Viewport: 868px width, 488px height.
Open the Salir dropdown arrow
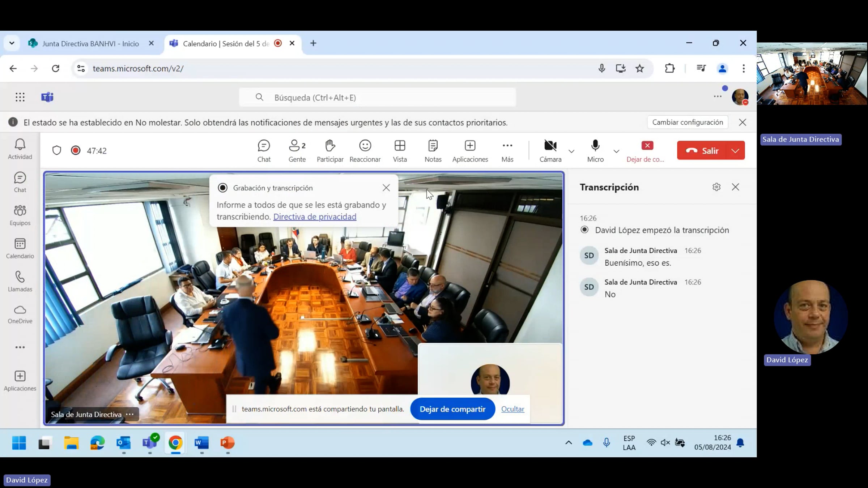(736, 150)
